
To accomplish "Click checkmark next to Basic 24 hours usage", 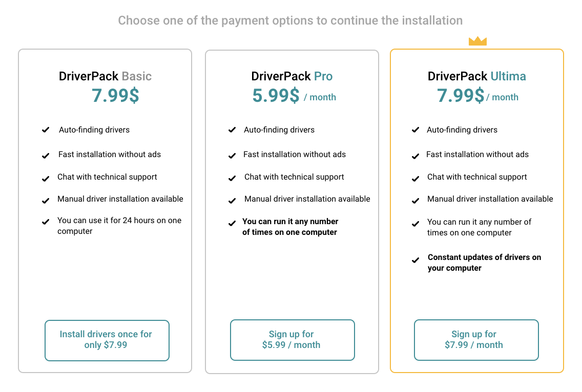I will pos(46,222).
